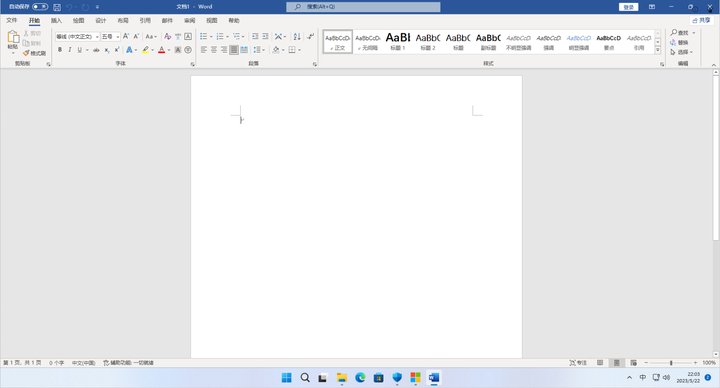
Task: Increase indent of the paragraph
Action: [x=265, y=36]
